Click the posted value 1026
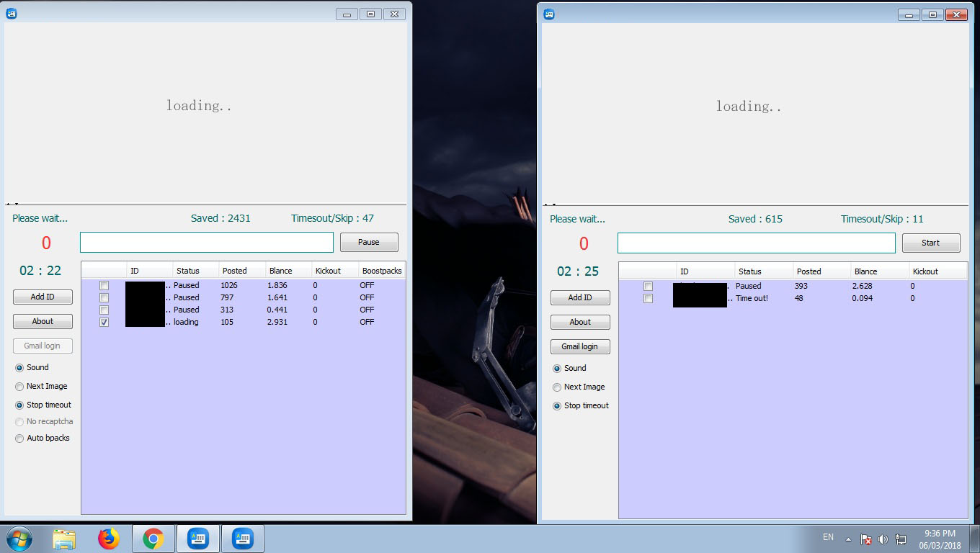This screenshot has height=553, width=980. 229,286
